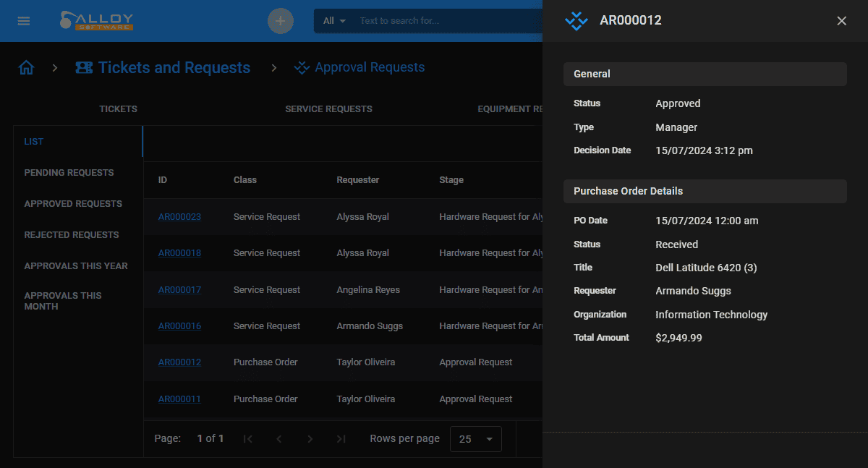Screen dimensions: 868x468
Task: Click the Approved status value
Action: pyautogui.click(x=678, y=103)
